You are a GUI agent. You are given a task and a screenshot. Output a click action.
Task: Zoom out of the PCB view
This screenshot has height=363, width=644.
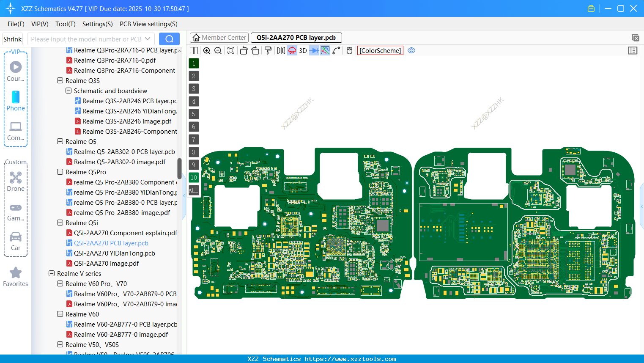coord(218,50)
